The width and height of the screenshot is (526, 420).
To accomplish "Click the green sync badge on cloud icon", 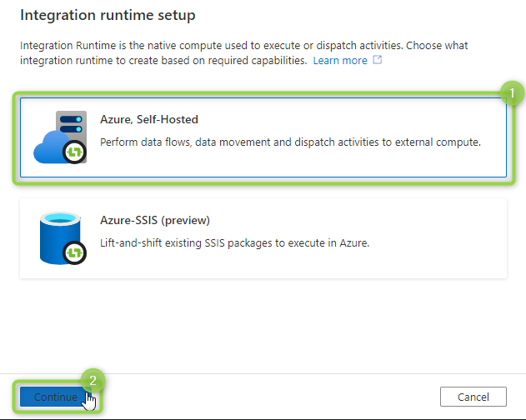I will click(x=74, y=152).
